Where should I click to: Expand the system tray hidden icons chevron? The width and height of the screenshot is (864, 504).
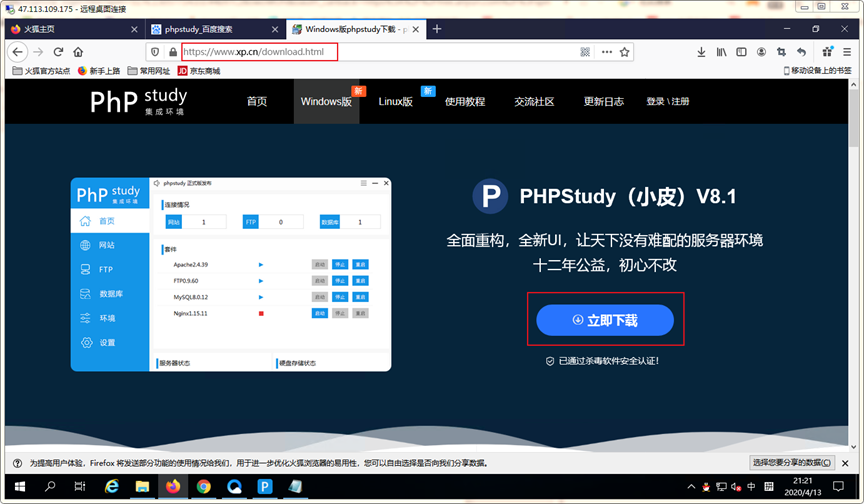[x=691, y=486]
